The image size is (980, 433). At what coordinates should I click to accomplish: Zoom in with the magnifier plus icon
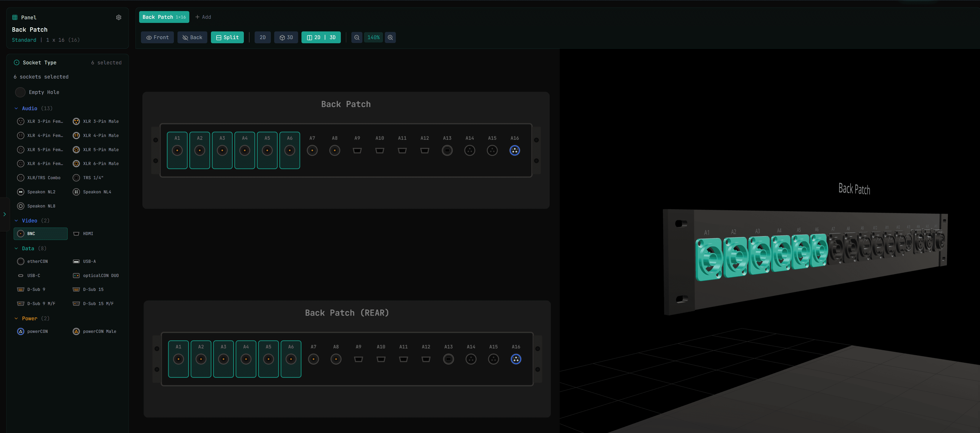click(390, 37)
